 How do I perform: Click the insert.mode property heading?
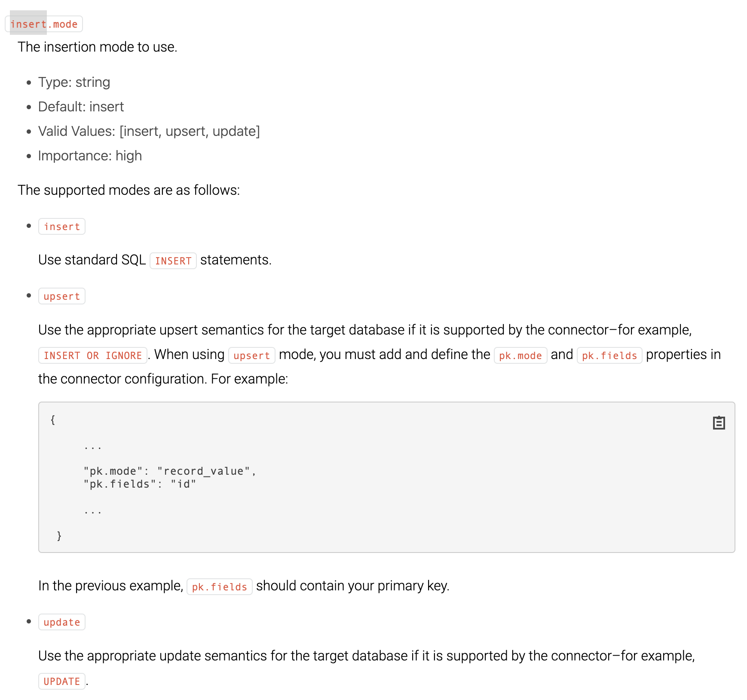[44, 24]
